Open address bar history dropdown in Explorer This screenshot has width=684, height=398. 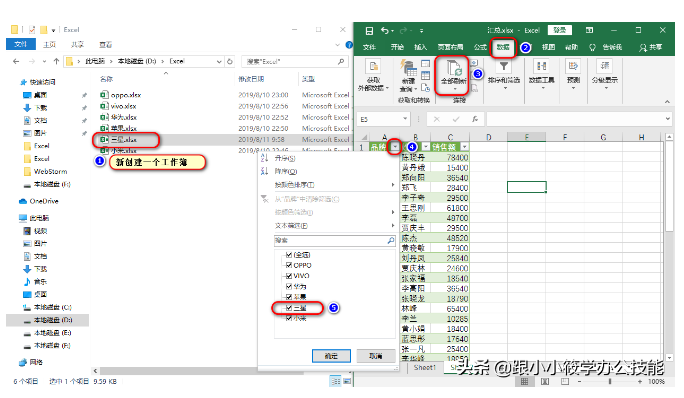tap(219, 62)
